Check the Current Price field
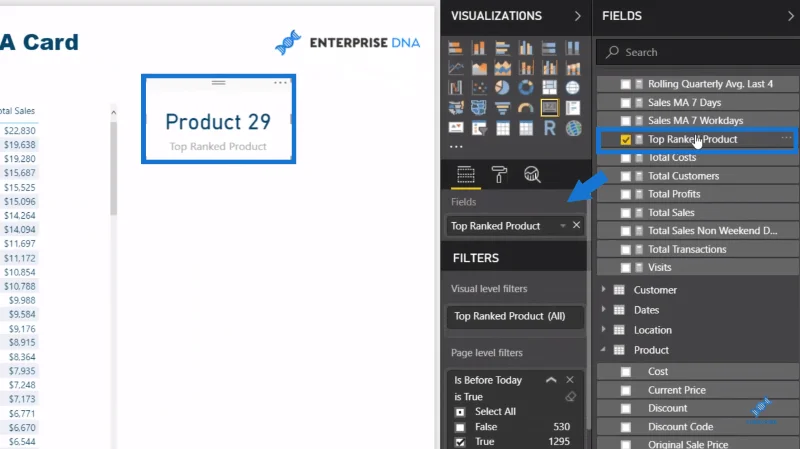The width and height of the screenshot is (800, 449). point(626,390)
